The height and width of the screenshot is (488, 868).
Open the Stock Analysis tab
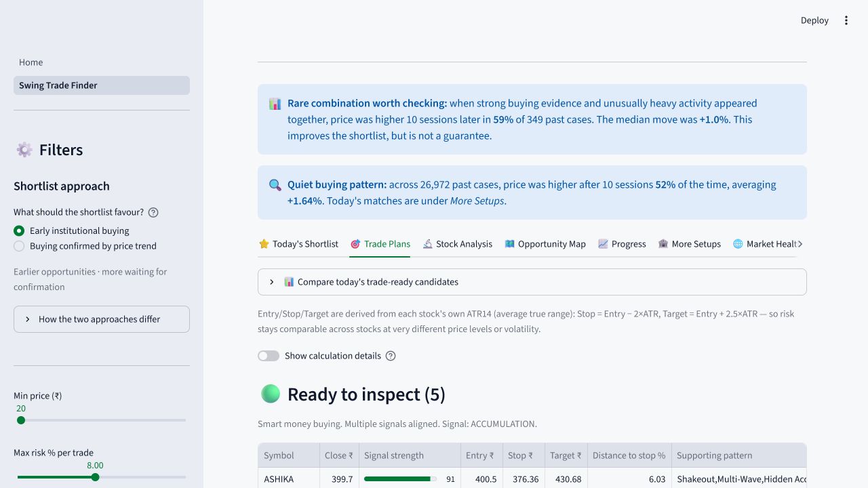pos(458,244)
